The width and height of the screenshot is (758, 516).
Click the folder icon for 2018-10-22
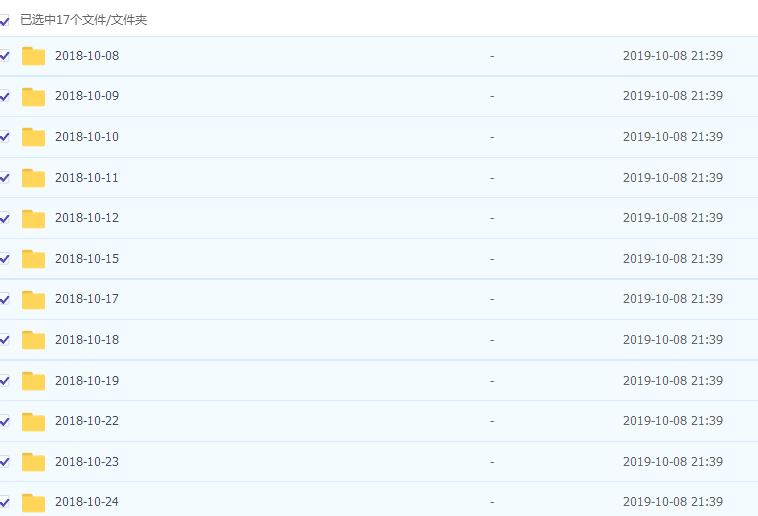(34, 421)
